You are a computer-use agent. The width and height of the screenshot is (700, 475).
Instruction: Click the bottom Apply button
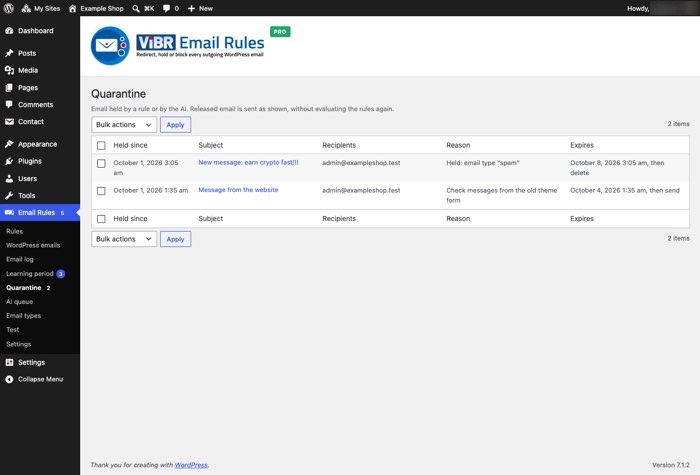[x=175, y=239]
